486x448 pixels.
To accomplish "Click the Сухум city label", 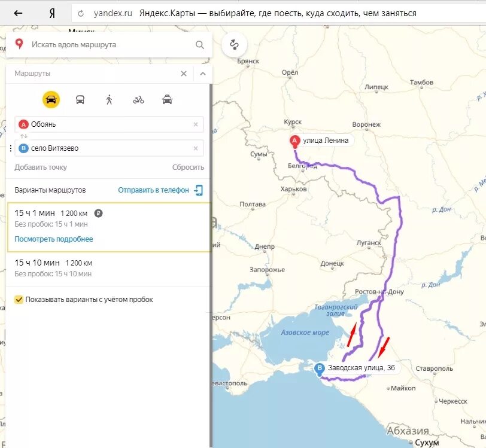I will click(427, 443).
